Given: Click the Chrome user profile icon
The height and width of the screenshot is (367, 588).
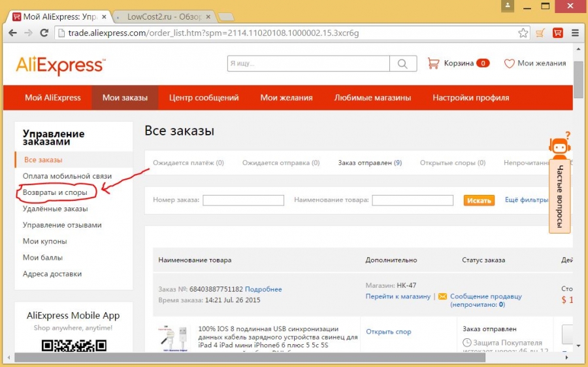Looking at the screenshot, I should (x=508, y=6).
